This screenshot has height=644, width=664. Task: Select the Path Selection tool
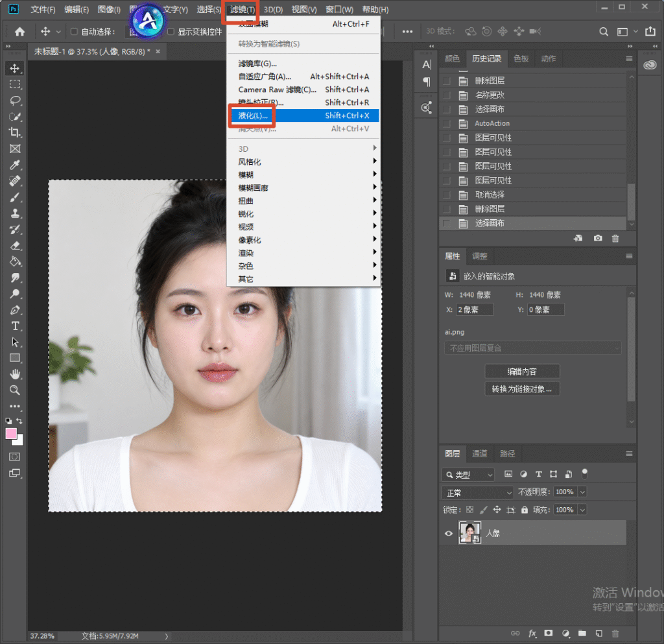[x=15, y=342]
